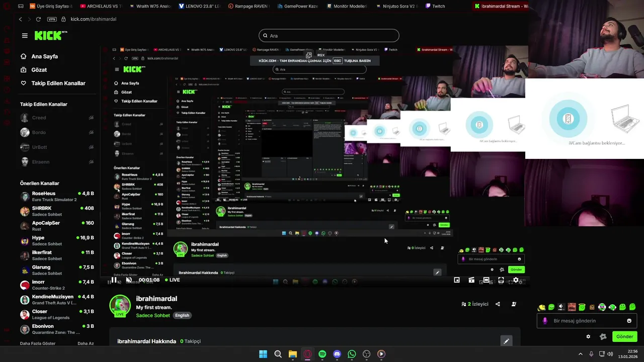Reload the page via refresh icon

coord(38,19)
